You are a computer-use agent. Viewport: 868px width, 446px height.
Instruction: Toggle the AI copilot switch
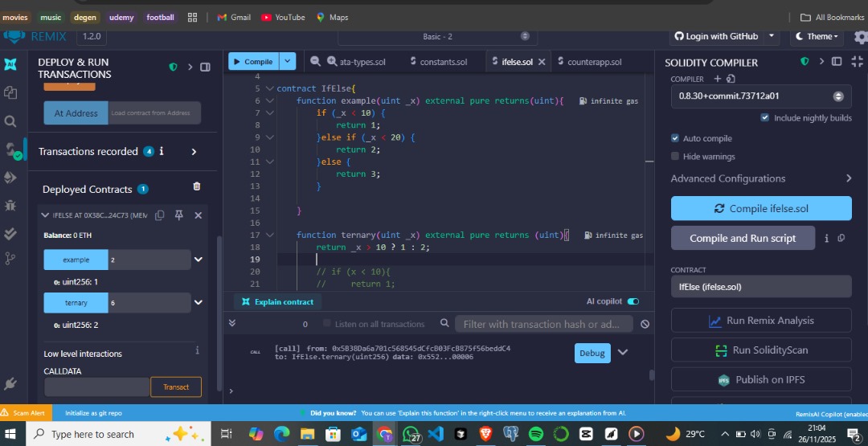pyautogui.click(x=633, y=301)
